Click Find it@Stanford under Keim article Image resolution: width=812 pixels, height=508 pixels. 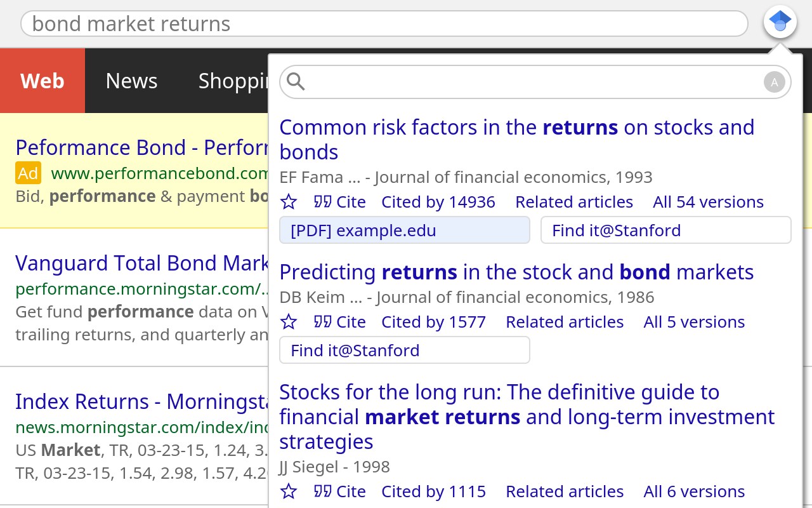(x=405, y=350)
